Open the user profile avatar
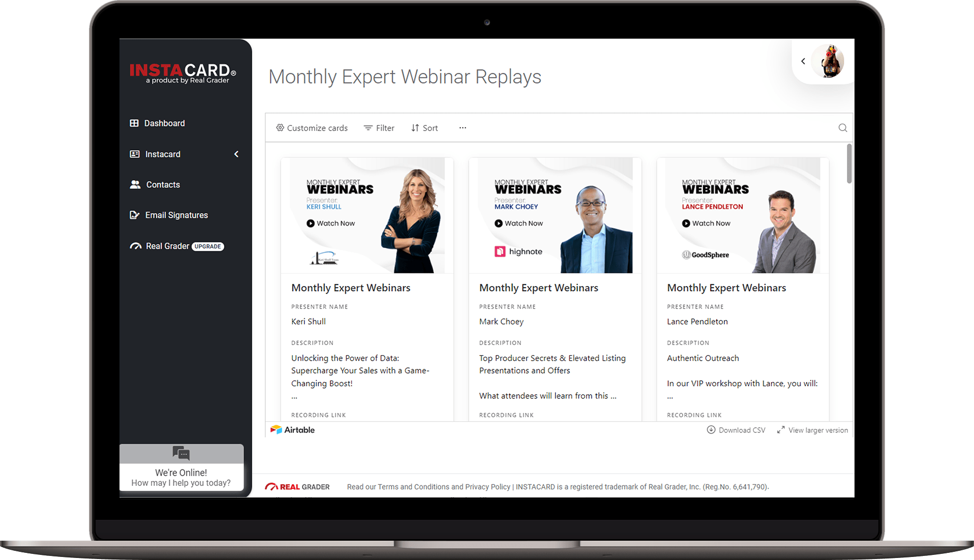The height and width of the screenshot is (560, 974). tap(829, 61)
